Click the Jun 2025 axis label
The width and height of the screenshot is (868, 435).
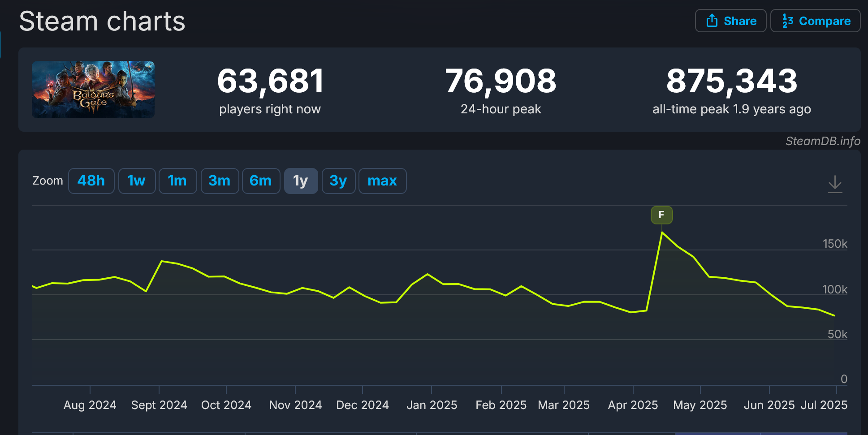769,405
